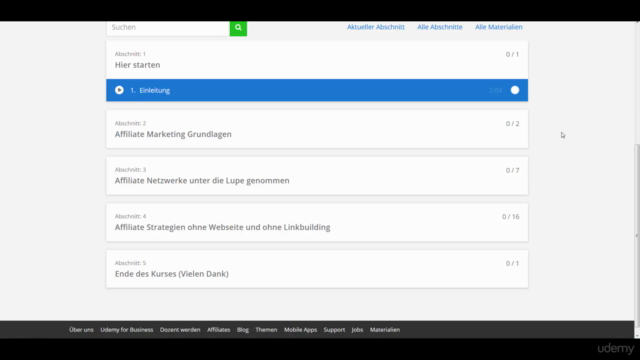Mark Einleitung lecture complete with circle toggle
Image resolution: width=640 pixels, height=360 pixels.
click(515, 90)
